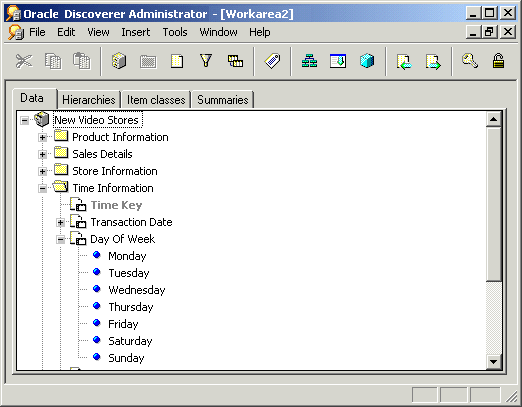
Task: Click the New Join toolbar icon
Action: point(235,61)
